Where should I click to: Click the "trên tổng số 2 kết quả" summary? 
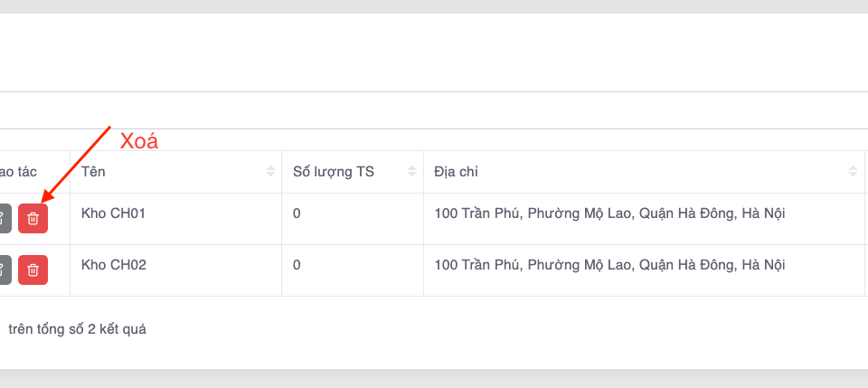pos(77,329)
